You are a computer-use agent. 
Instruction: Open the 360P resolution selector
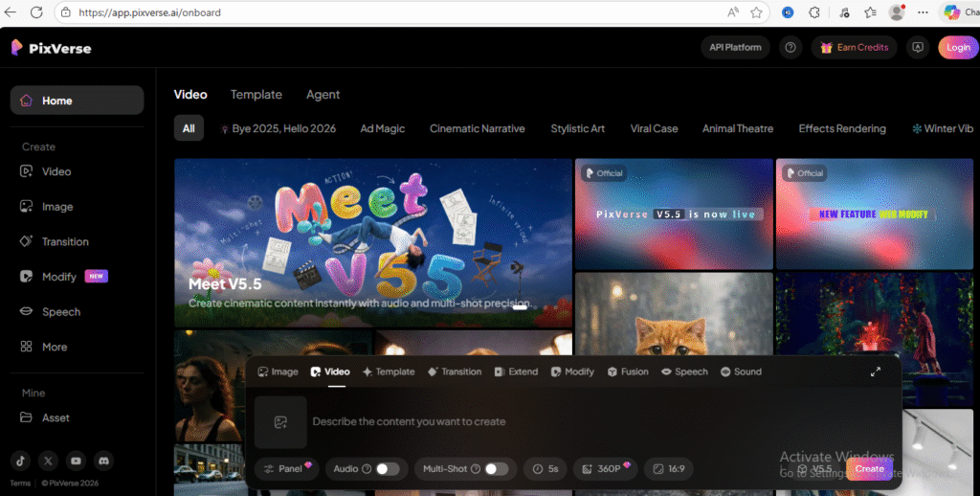coord(605,468)
